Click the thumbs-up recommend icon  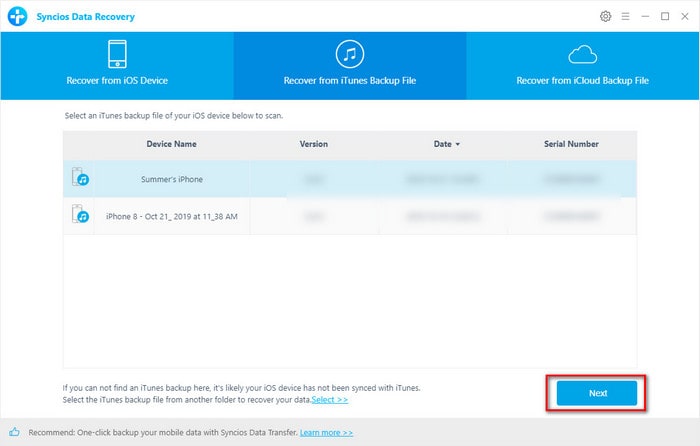(x=14, y=432)
